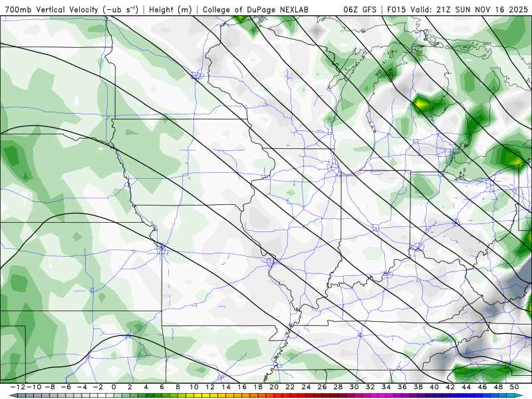
Task: Click the "6" color scale label
Action: (x=162, y=387)
